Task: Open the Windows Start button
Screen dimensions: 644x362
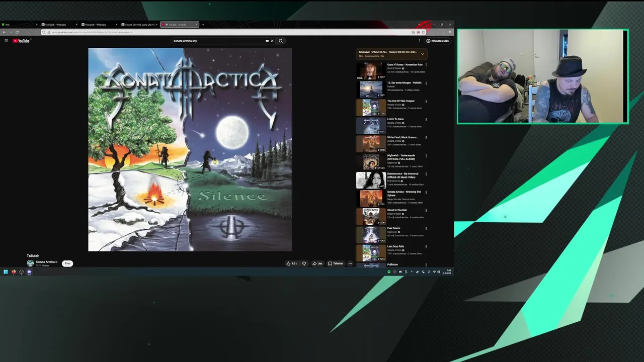Action: pos(6,272)
